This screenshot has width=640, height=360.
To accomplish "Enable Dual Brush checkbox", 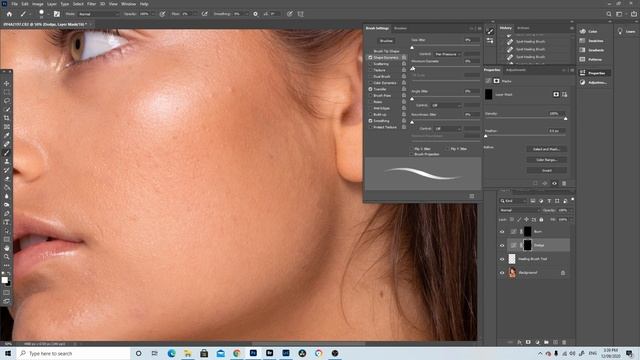I will (370, 77).
